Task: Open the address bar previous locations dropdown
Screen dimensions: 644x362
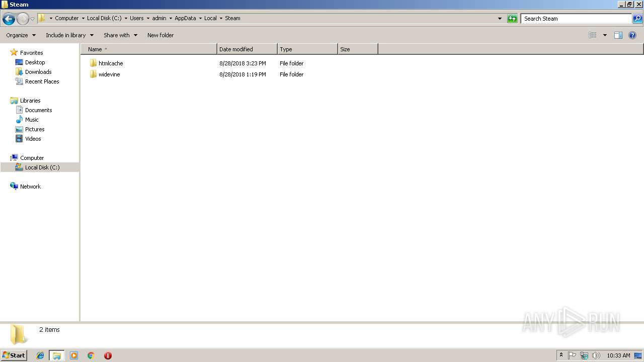Action: pos(500,19)
